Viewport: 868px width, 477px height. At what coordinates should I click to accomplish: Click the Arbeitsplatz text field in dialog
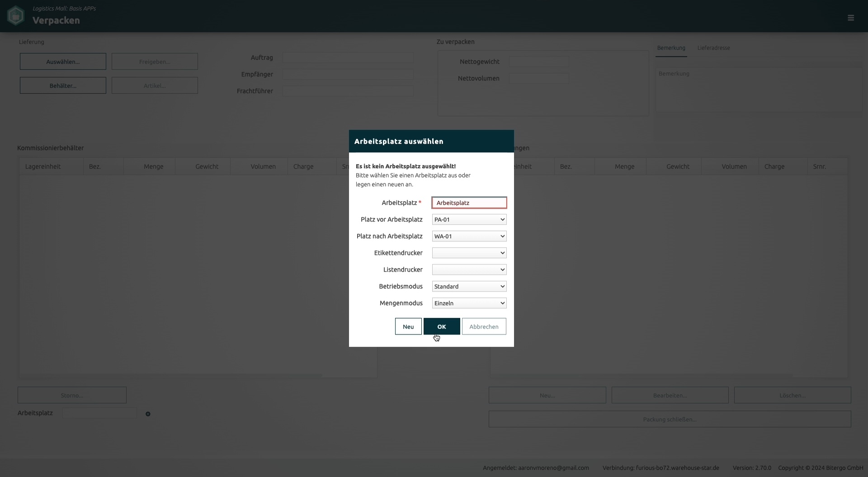[x=469, y=203]
